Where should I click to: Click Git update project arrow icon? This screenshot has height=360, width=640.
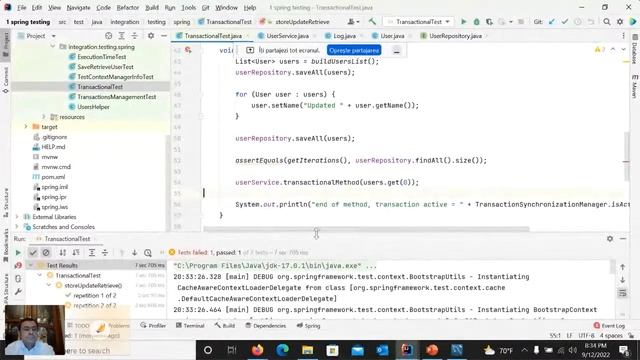(x=552, y=22)
